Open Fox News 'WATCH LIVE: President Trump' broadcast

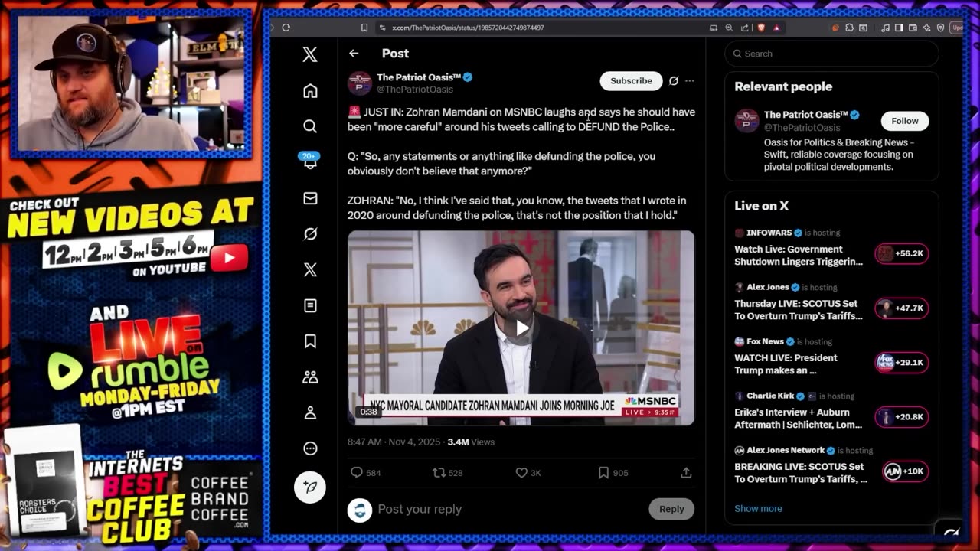coord(786,364)
